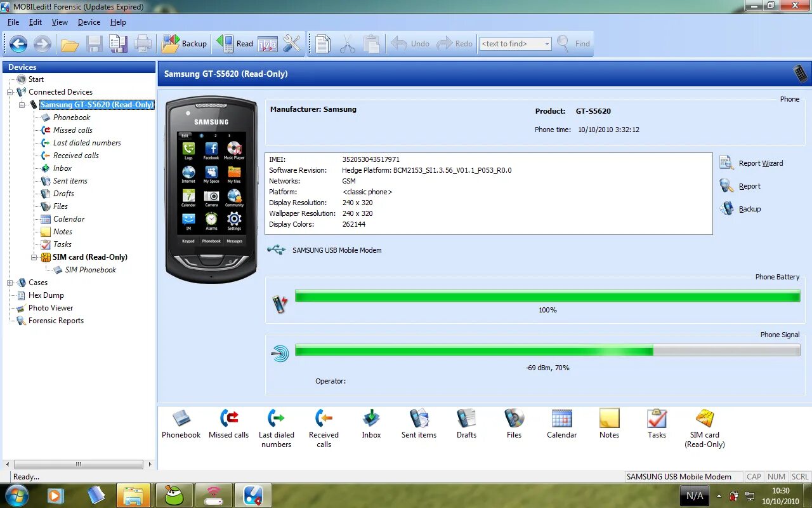This screenshot has width=812, height=508.
Task: Click the Open folder toolbar icon
Action: point(70,44)
